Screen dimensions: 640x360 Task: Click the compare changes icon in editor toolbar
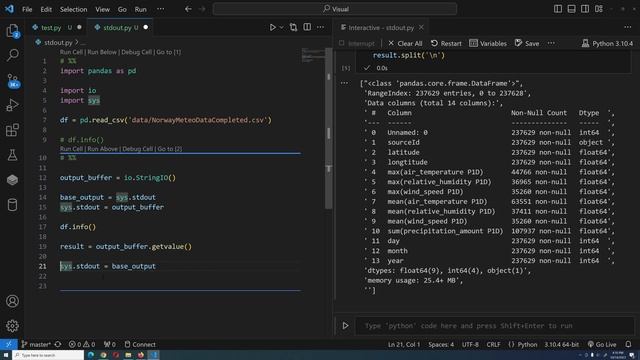293,27
